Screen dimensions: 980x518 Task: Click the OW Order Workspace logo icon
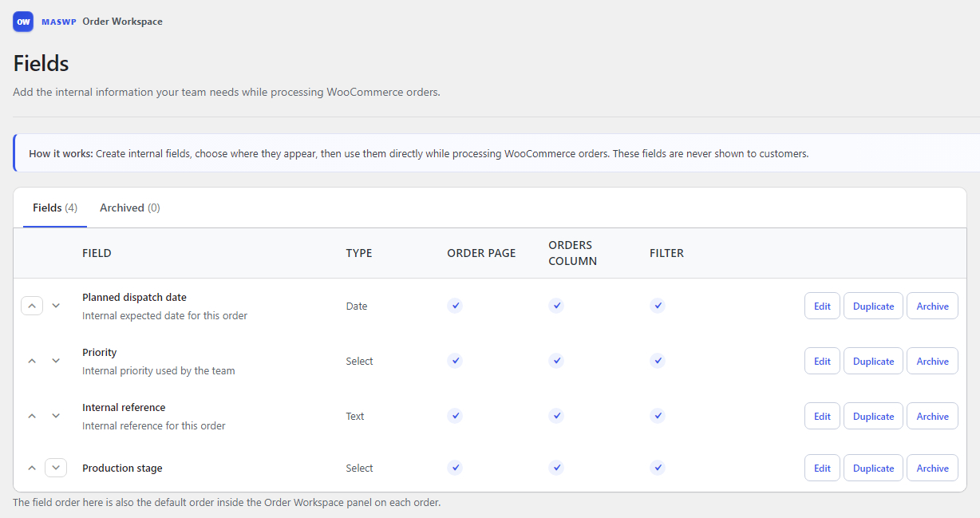point(23,22)
